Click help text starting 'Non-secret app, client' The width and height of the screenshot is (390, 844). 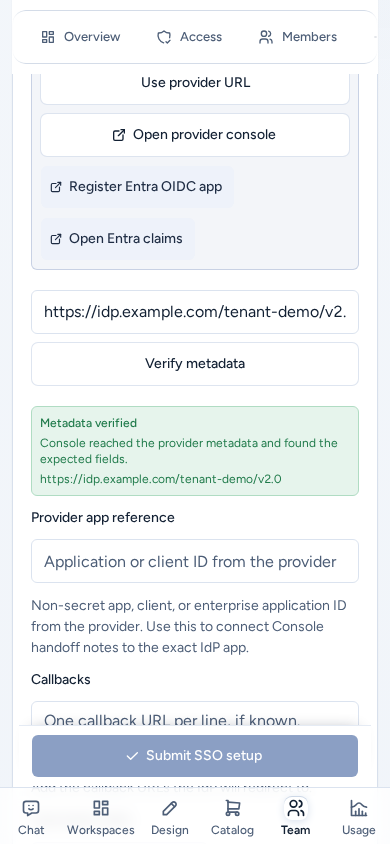189,627
